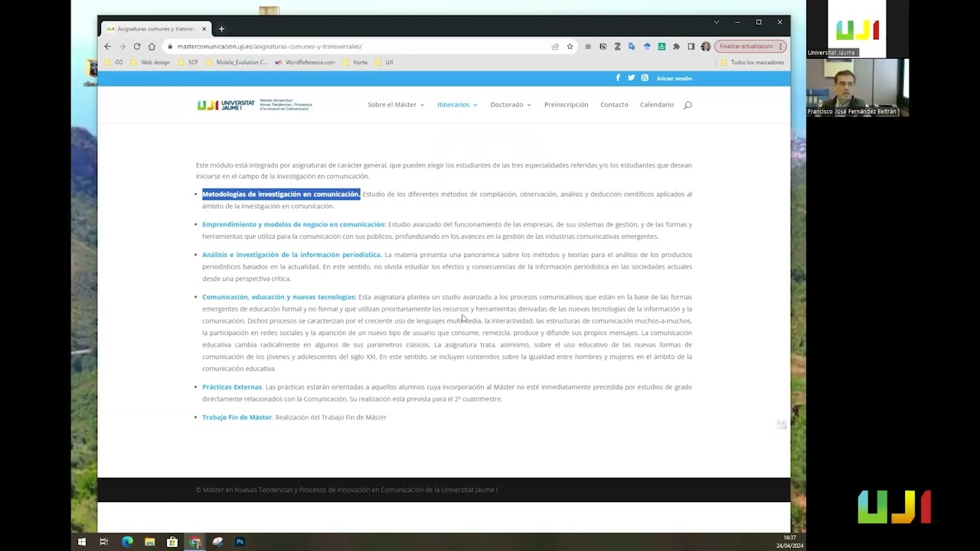The height and width of the screenshot is (551, 980).
Task: Expand the Sobre el Máster menu
Action: 395,105
